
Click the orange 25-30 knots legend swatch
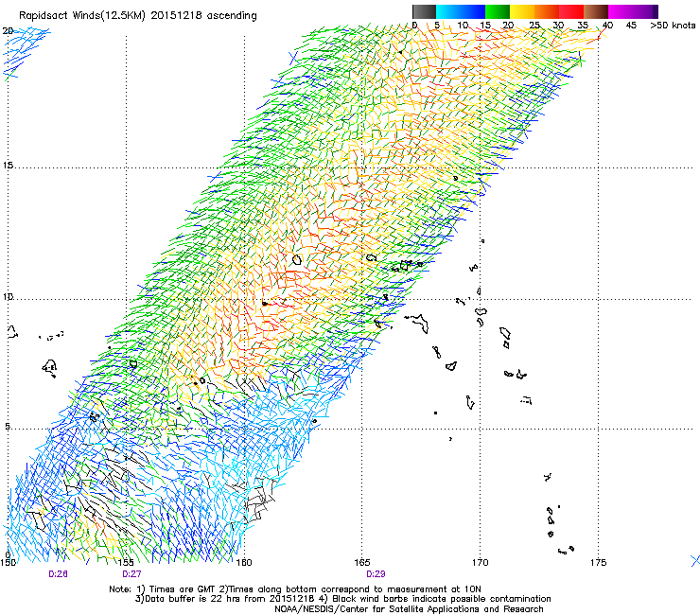click(x=547, y=11)
